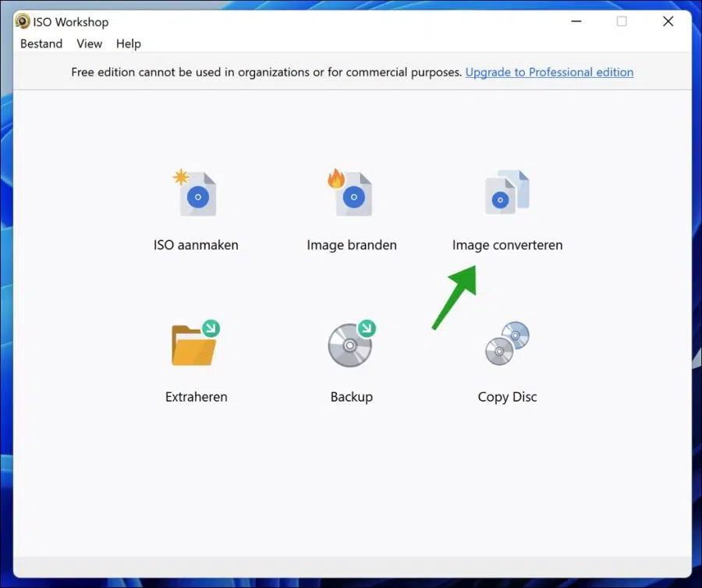
Task: Click the Copy Disc label
Action: tap(507, 397)
